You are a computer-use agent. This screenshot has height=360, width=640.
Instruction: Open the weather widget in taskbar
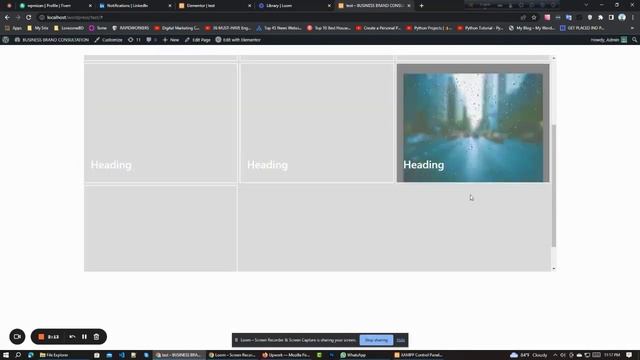[529, 355]
